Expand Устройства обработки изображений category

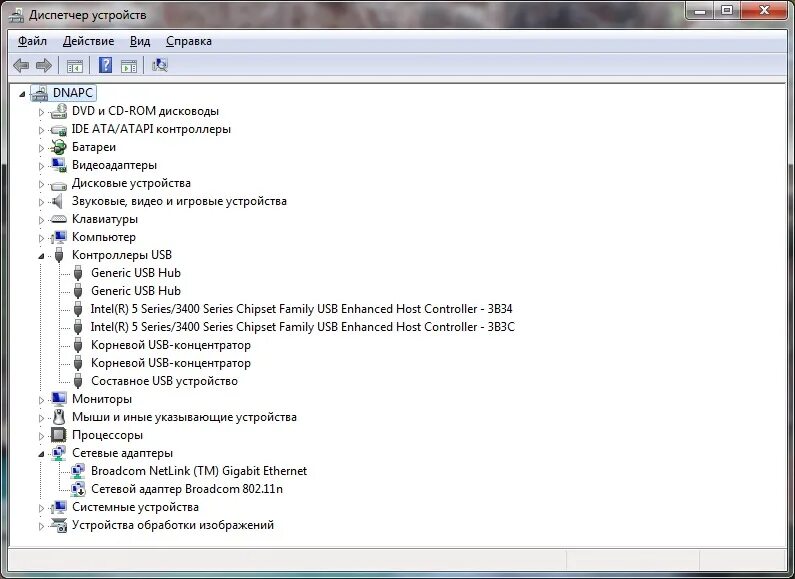[x=42, y=526]
